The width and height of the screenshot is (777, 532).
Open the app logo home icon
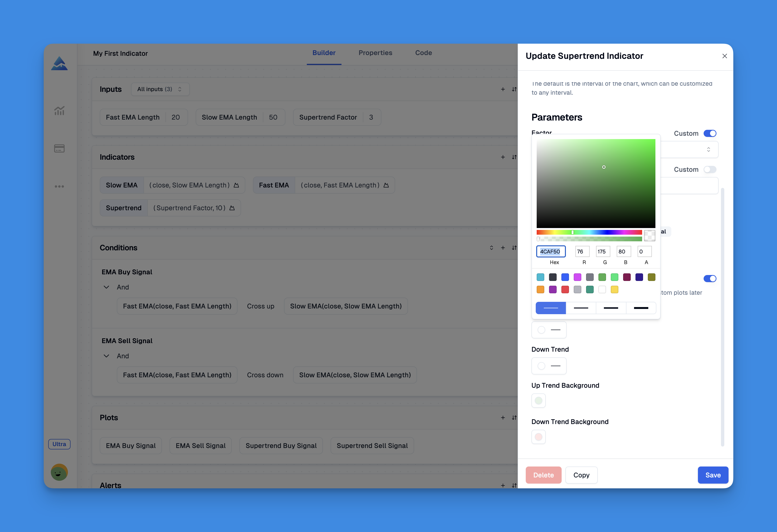point(59,64)
